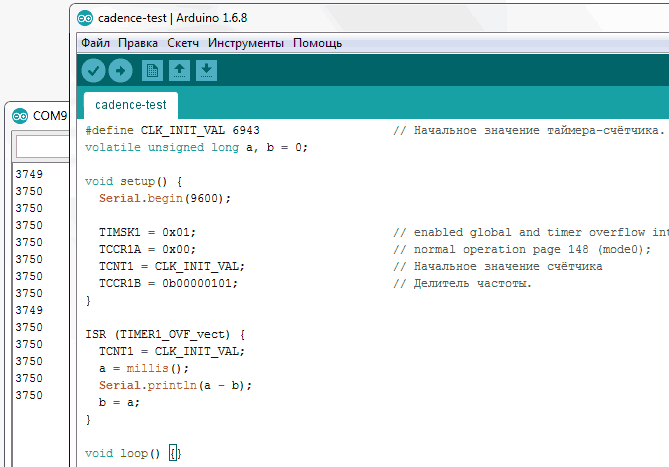
Task: Click the COM9 serial monitor input field
Action: pyautogui.click(x=42, y=146)
